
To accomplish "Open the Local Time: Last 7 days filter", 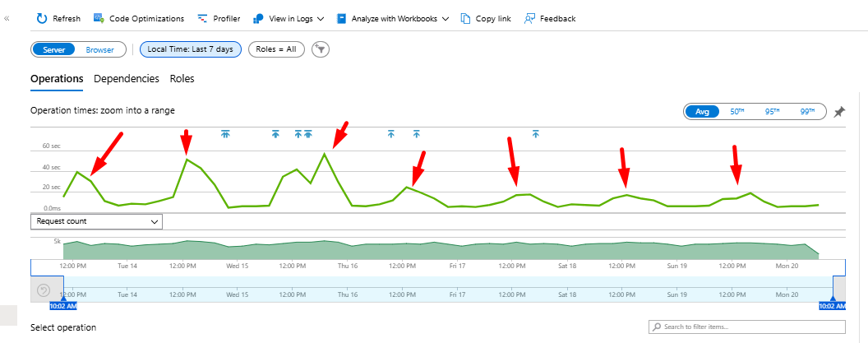I will point(191,49).
